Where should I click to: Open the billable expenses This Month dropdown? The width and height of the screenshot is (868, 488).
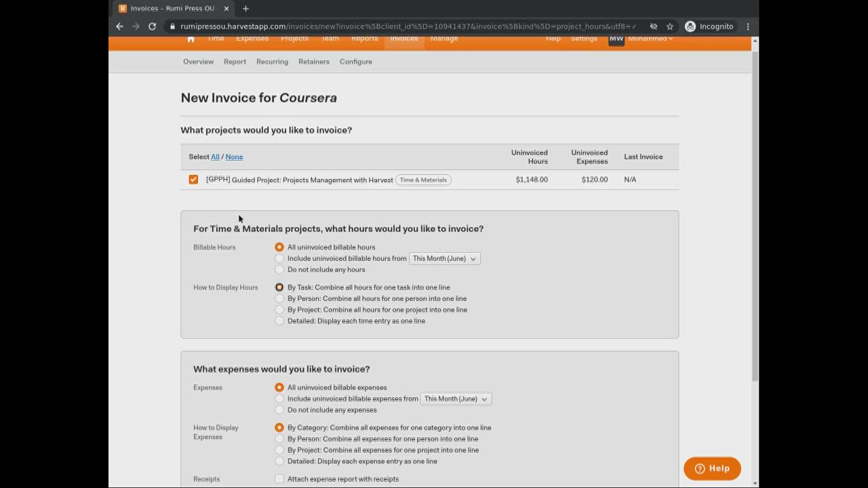coord(456,399)
